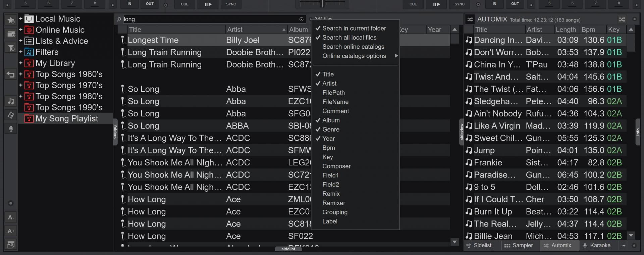
Task: Show karaoke files with the microphone icon
Action: click(11, 129)
